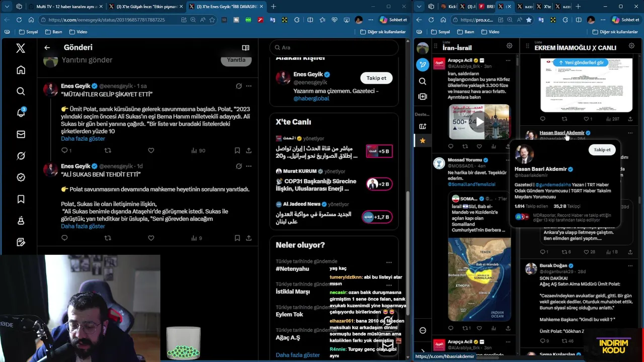This screenshot has width=644, height=362.
Task: Open more menu on Arapça Acil top tweet
Action: tap(508, 60)
